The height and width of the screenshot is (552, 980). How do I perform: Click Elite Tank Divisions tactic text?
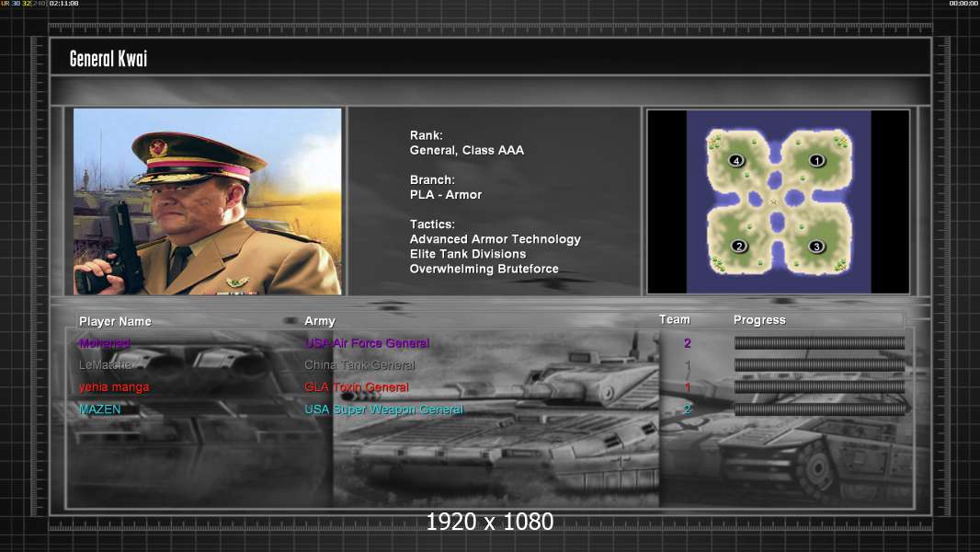(x=468, y=254)
